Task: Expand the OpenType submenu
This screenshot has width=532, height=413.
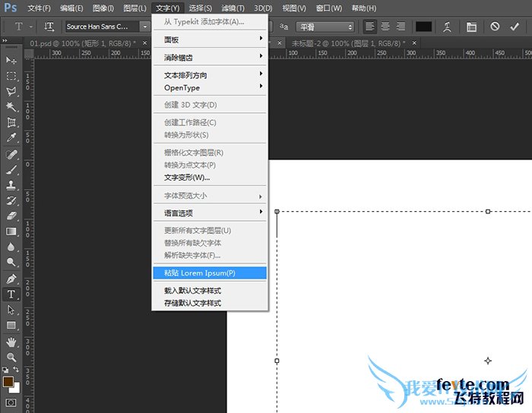Action: tap(210, 88)
